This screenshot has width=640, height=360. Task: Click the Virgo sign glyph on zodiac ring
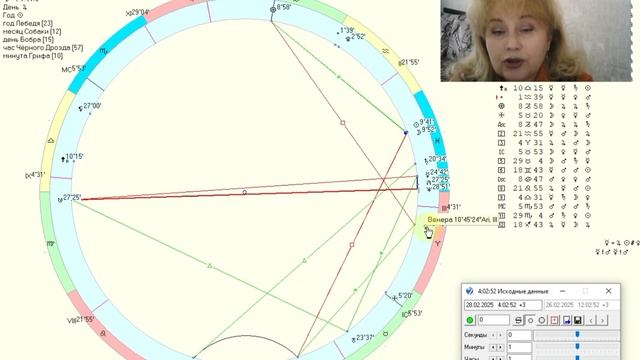51,244
